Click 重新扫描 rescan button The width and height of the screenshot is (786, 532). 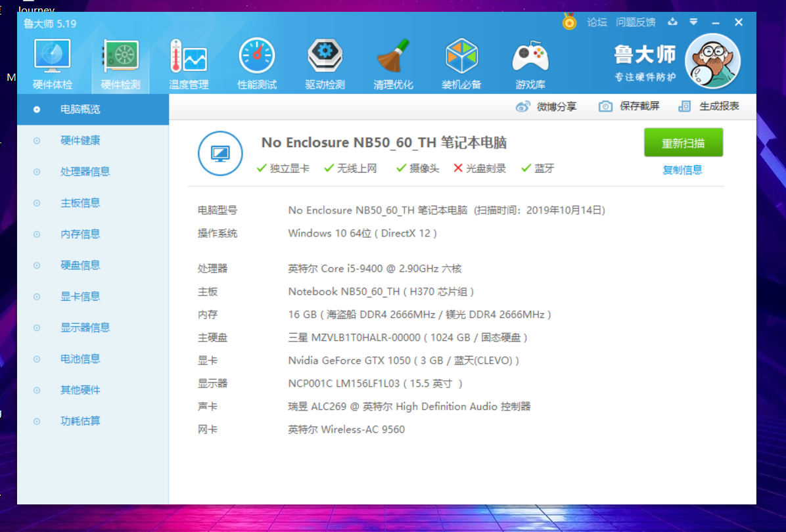683,143
